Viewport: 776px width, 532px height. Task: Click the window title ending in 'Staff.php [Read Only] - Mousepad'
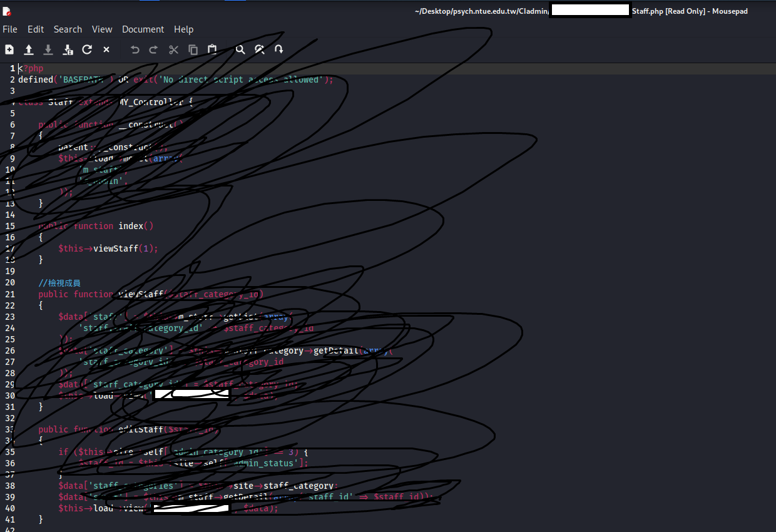tap(690, 11)
